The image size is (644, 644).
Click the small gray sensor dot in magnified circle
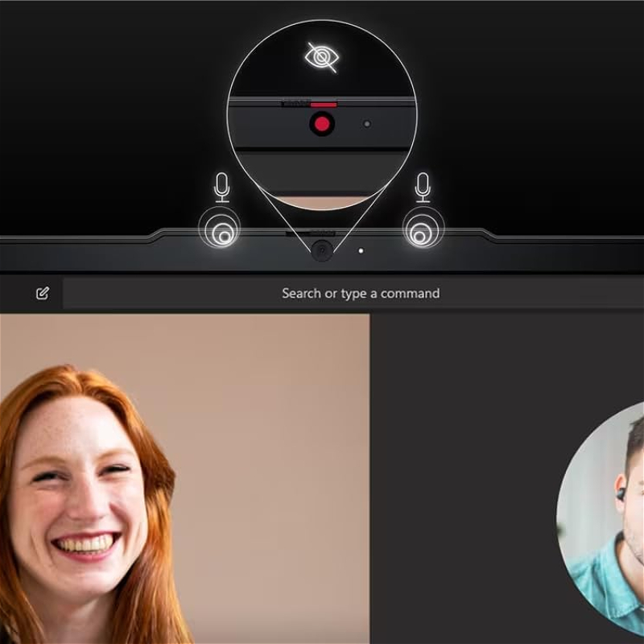[x=367, y=125]
